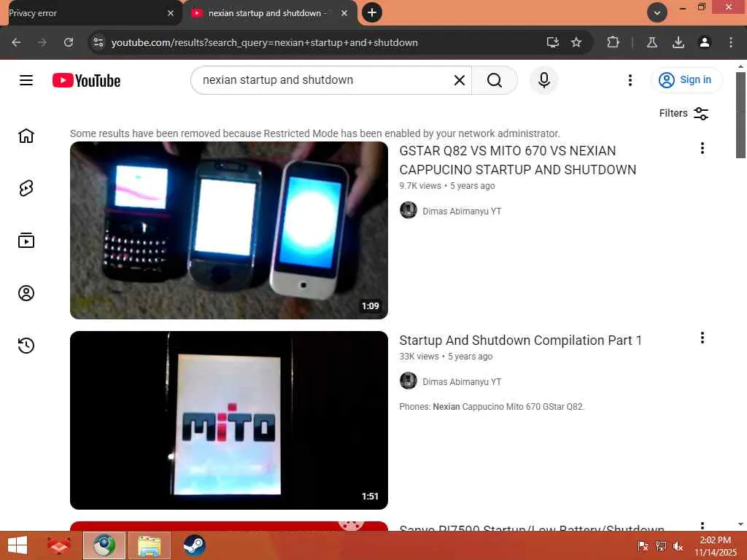747x560 pixels.
Task: Open the Extensions puzzle icon
Action: pyautogui.click(x=613, y=42)
